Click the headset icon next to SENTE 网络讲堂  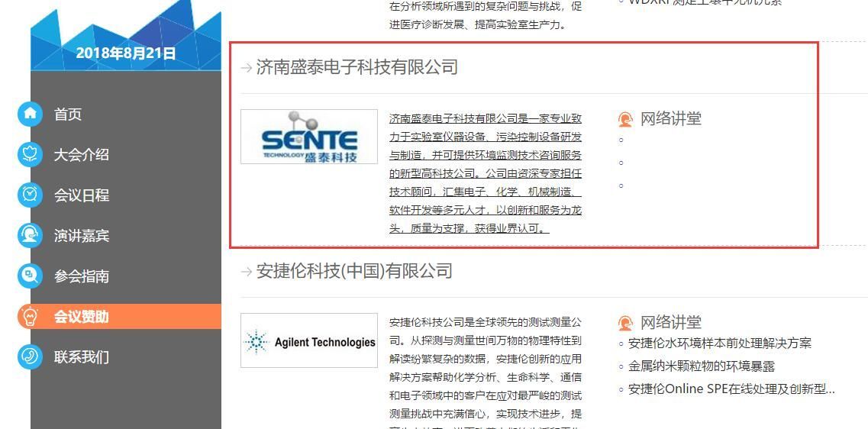[625, 119]
